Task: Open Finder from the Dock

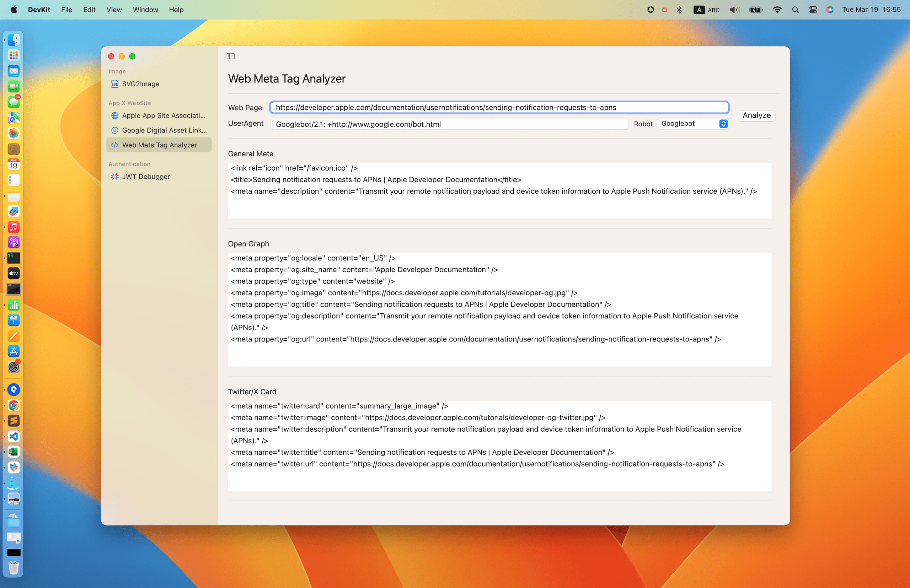Action: pyautogui.click(x=14, y=40)
